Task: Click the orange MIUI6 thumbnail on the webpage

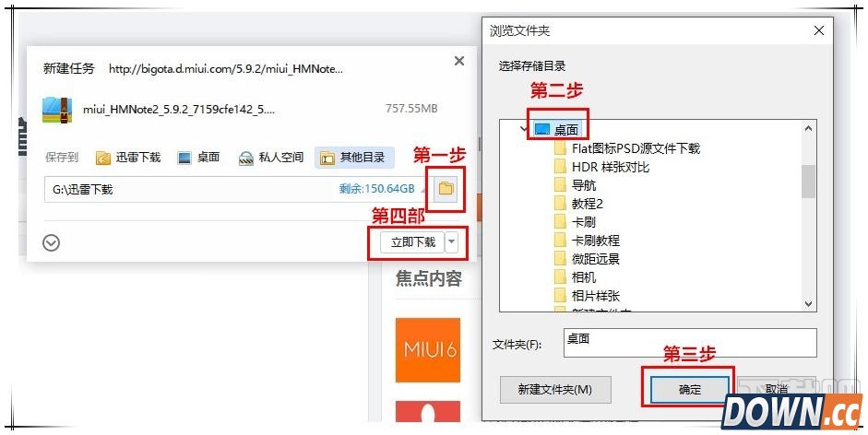Action: coord(427,350)
